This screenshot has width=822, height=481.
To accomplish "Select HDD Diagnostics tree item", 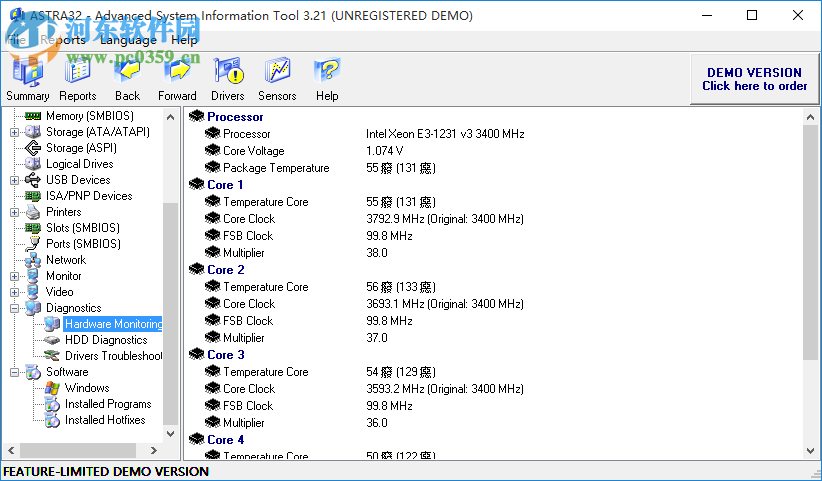I will click(x=106, y=340).
